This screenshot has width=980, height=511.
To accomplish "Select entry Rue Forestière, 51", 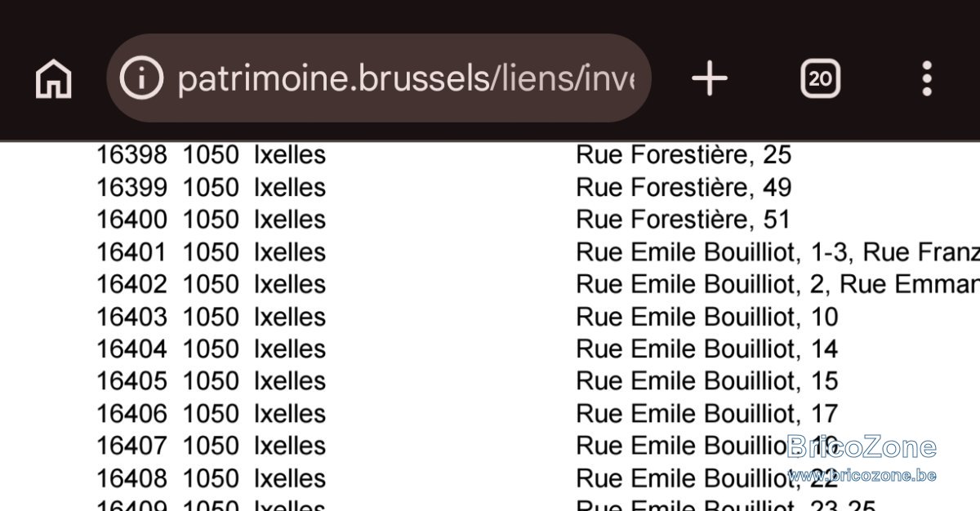I will pos(684,220).
